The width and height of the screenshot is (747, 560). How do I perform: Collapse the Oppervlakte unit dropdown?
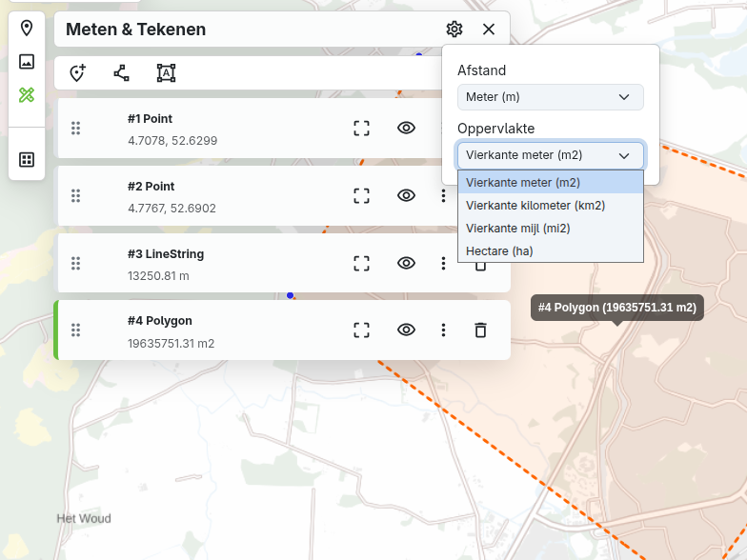tap(551, 155)
